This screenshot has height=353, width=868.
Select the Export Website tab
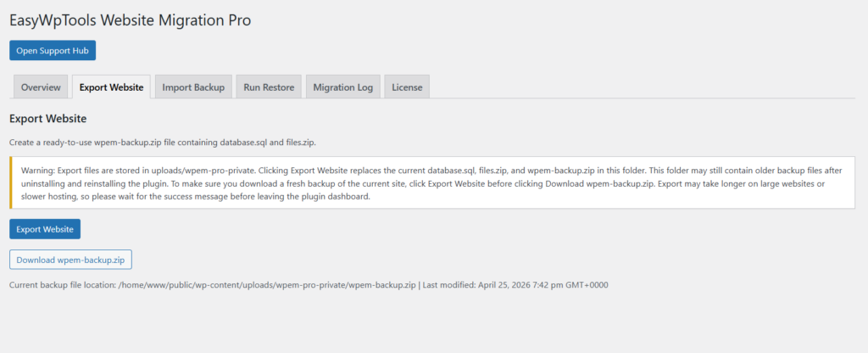(111, 87)
